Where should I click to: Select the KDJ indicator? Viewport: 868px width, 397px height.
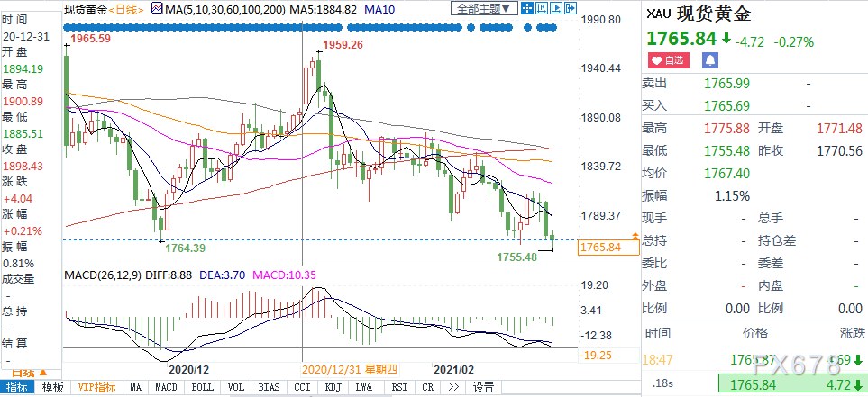333,387
